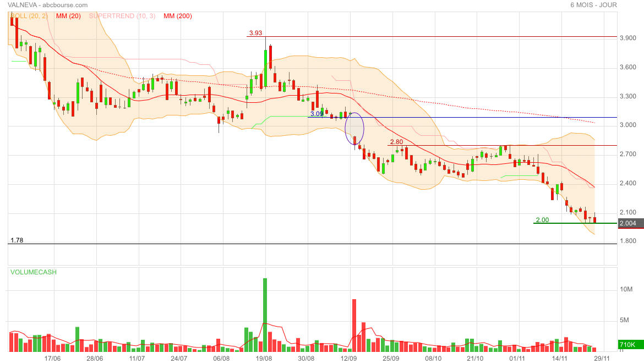
Task: Click the 21/10 date axis label
Action: point(475,359)
